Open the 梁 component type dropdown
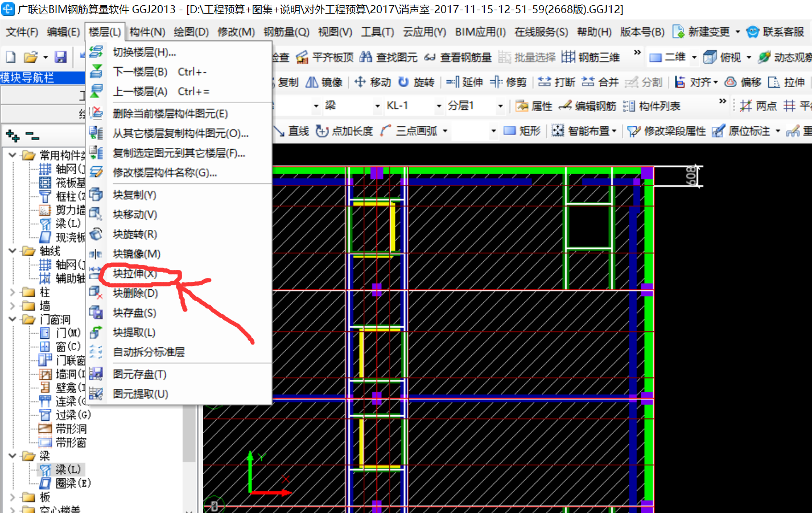This screenshot has width=812, height=513. [x=377, y=106]
